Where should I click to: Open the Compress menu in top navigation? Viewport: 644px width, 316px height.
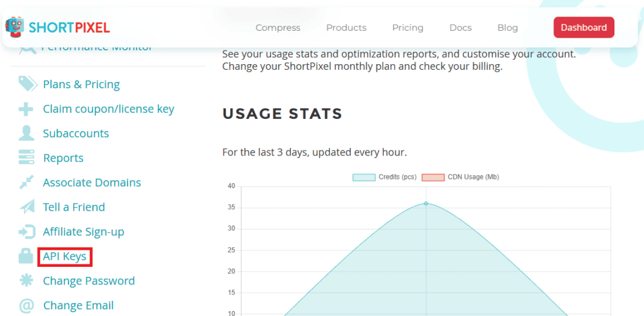click(x=277, y=28)
